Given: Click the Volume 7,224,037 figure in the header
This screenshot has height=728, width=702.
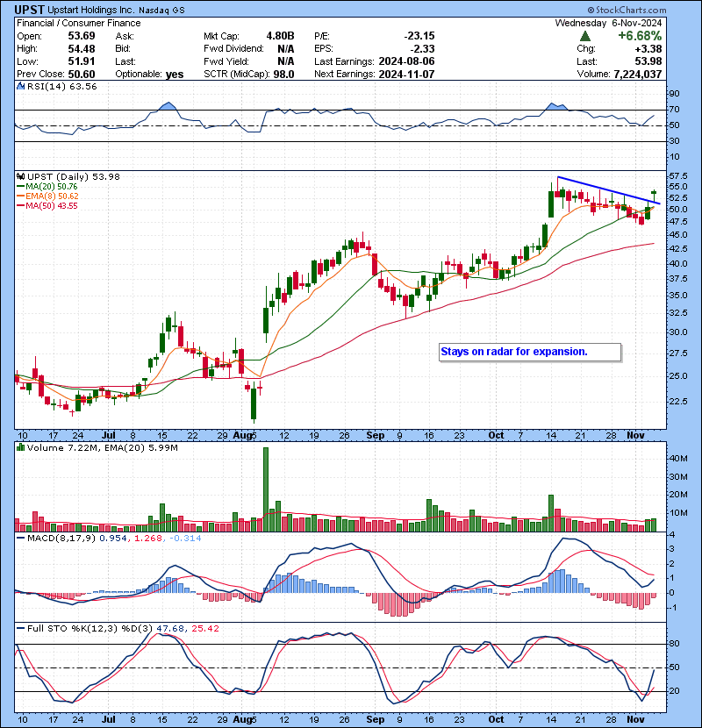Looking at the screenshot, I should (637, 75).
